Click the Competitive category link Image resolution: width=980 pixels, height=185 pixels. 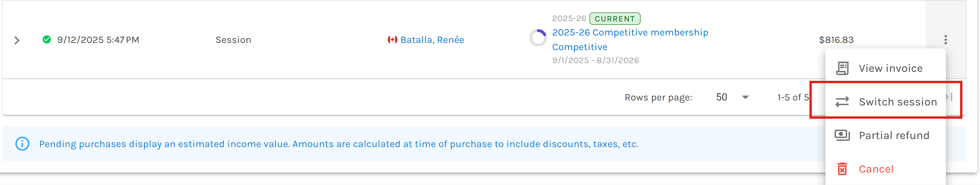579,47
